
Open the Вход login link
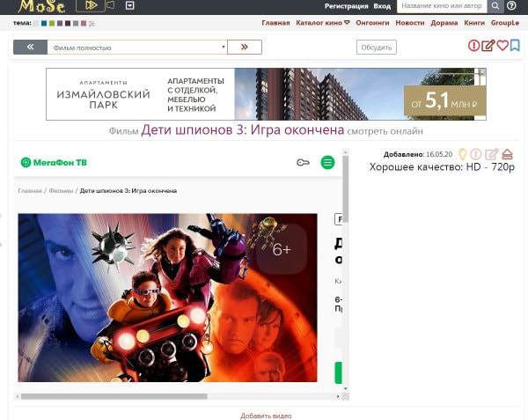click(x=382, y=6)
